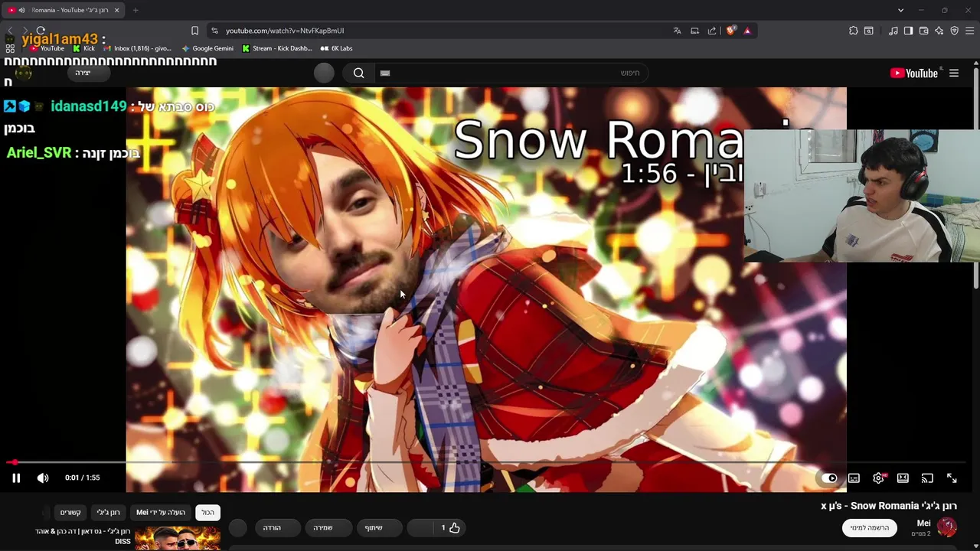Open Brave Shields lion icon
The height and width of the screenshot is (551, 980).
point(730,31)
